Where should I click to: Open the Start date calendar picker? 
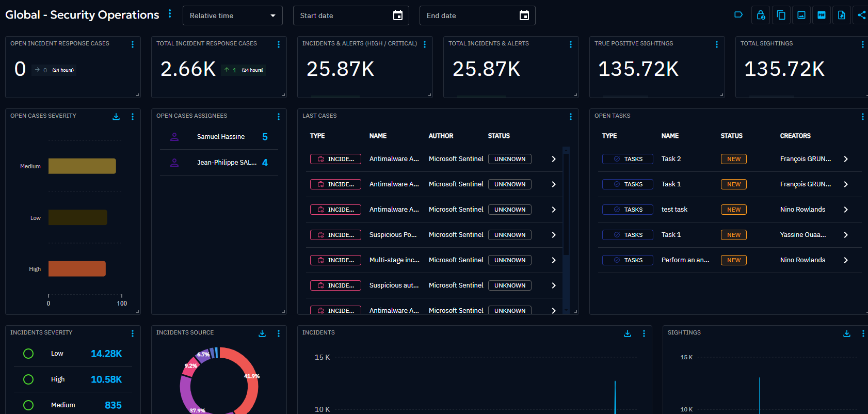point(398,15)
